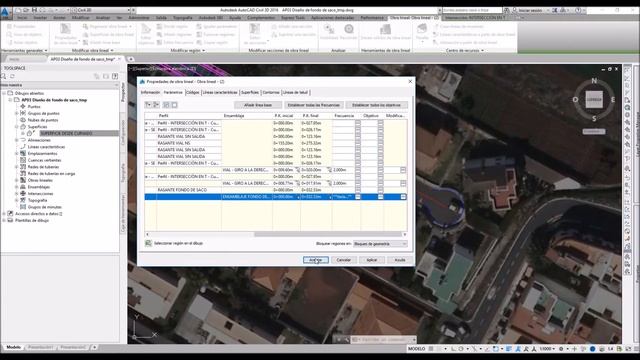Screen dimensions: 640x360
Task: Expand the Redes de tuberías node
Action: tap(17, 167)
